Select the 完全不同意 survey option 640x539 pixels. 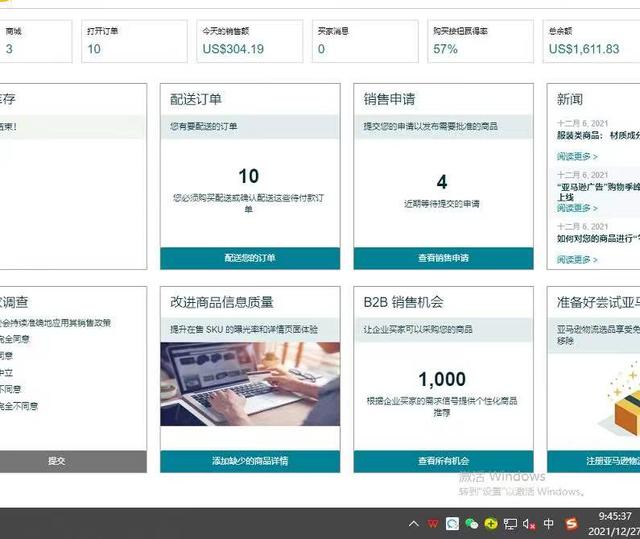pyautogui.click(x=18, y=406)
